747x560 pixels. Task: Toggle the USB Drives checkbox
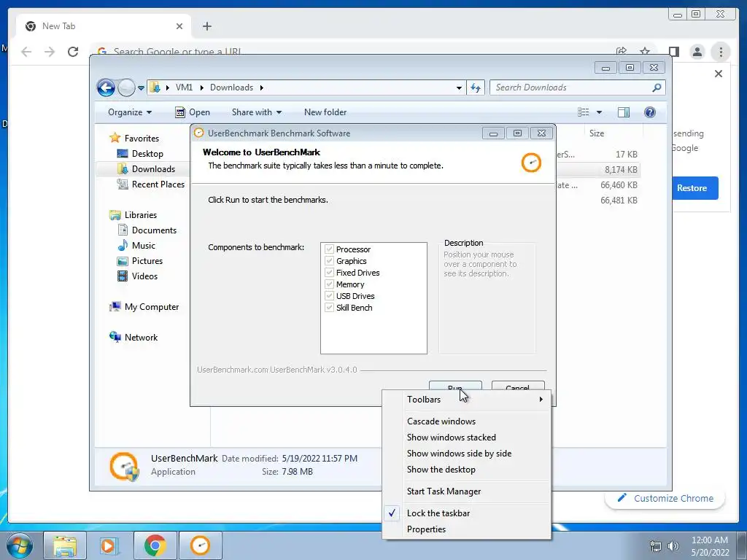[329, 296]
